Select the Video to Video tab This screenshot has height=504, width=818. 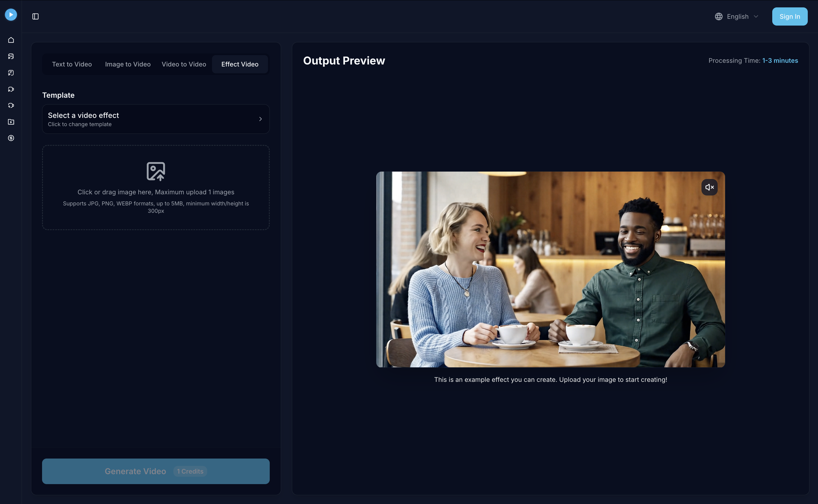point(184,64)
